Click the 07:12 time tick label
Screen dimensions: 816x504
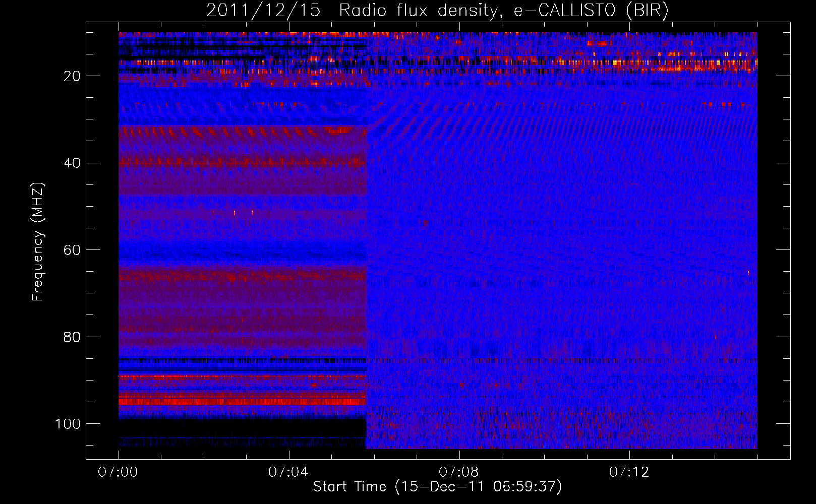(629, 472)
